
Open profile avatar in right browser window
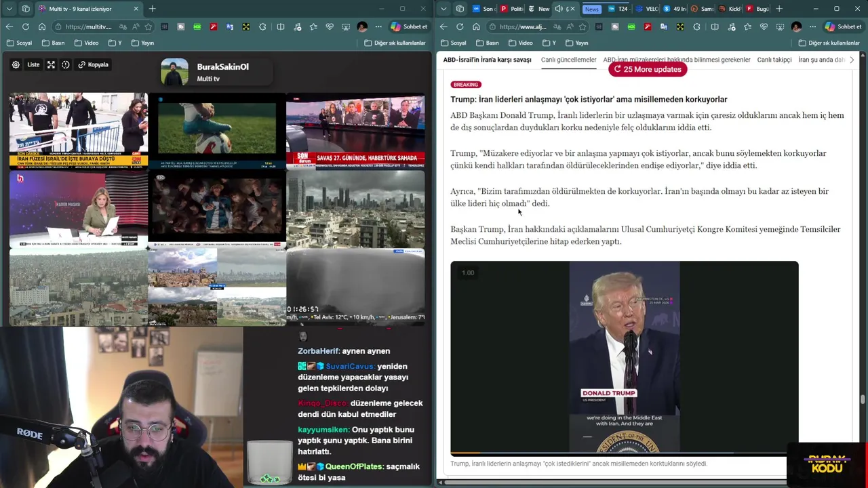click(x=796, y=26)
